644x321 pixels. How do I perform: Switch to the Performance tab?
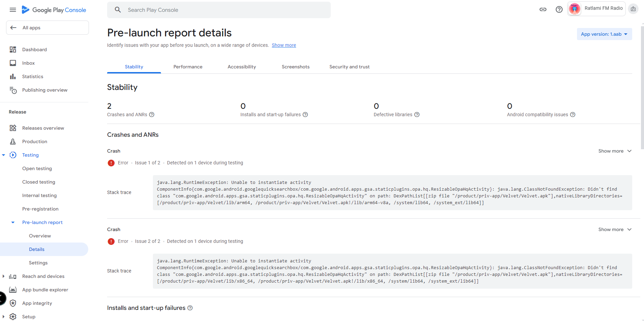click(x=188, y=67)
